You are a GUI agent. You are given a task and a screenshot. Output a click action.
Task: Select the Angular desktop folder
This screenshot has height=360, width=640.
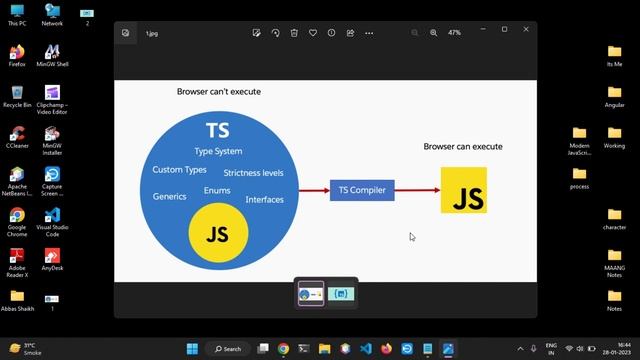614,97
